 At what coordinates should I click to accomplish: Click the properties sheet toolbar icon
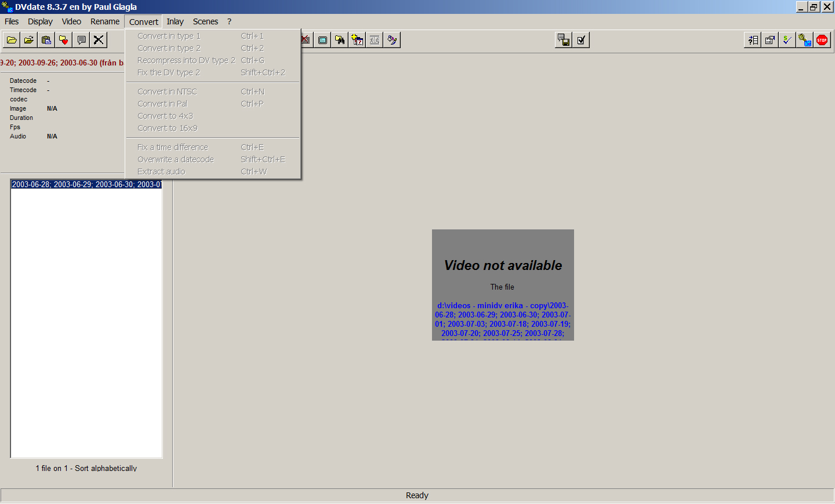click(770, 40)
